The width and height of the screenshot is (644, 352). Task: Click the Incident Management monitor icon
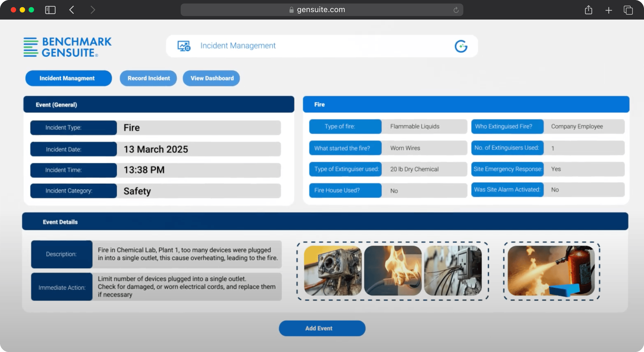point(184,46)
